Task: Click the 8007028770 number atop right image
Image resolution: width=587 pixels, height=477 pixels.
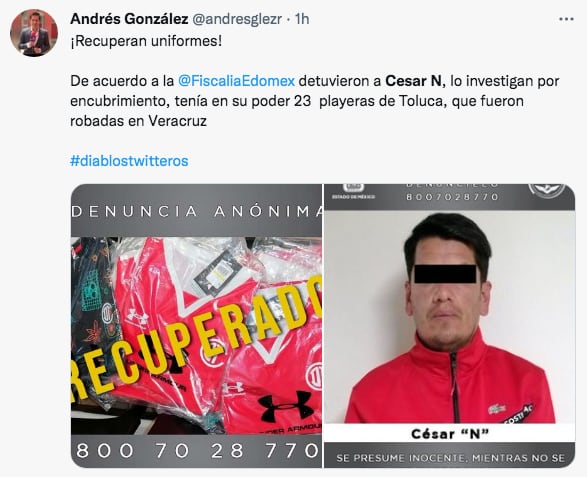Action: click(x=452, y=197)
